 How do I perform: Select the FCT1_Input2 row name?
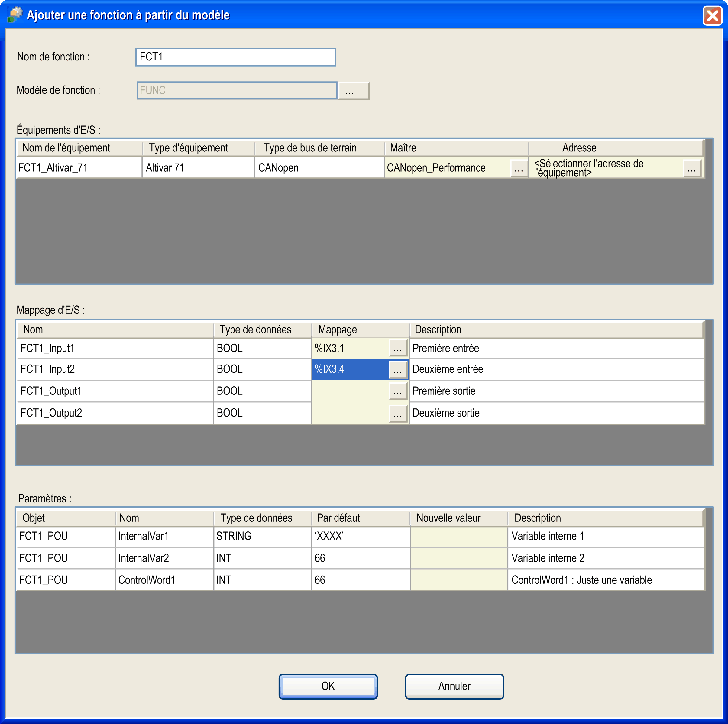(x=115, y=369)
